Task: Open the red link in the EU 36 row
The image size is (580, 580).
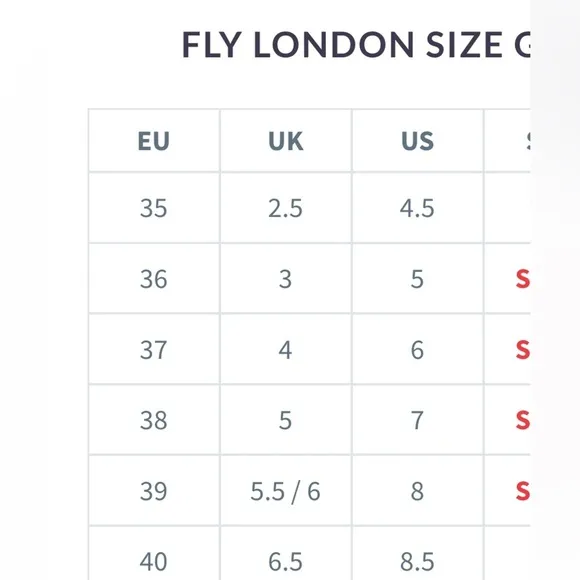Action: pos(523,279)
